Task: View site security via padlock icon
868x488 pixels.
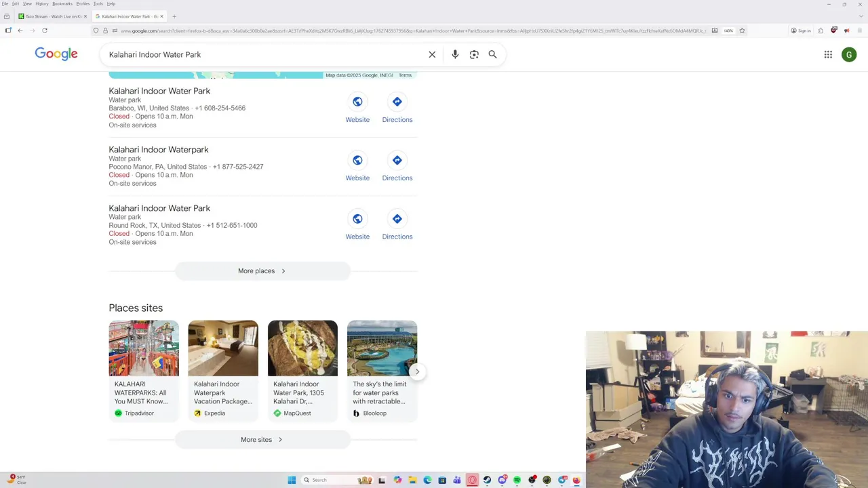Action: coord(105,30)
